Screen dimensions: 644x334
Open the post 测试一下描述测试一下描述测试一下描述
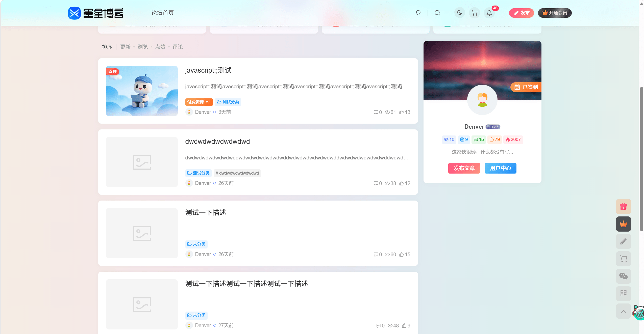246,284
